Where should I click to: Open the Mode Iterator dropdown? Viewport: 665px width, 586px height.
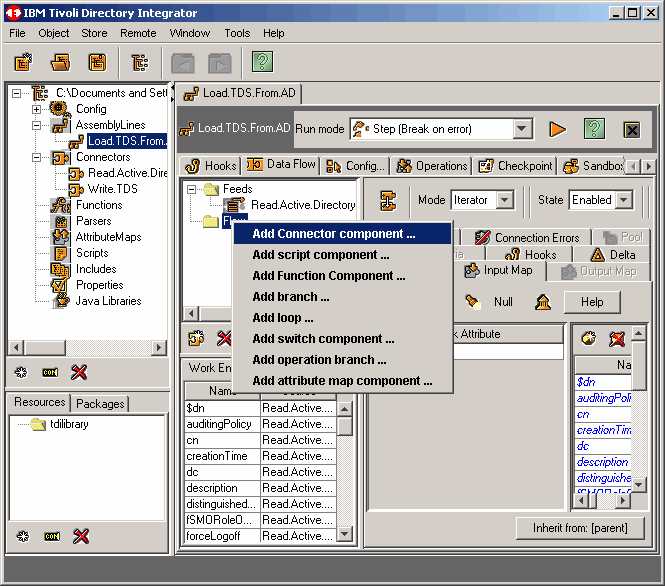(504, 200)
